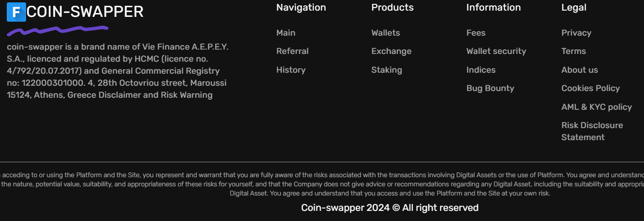
Task: View the Terms page
Action: (x=574, y=51)
